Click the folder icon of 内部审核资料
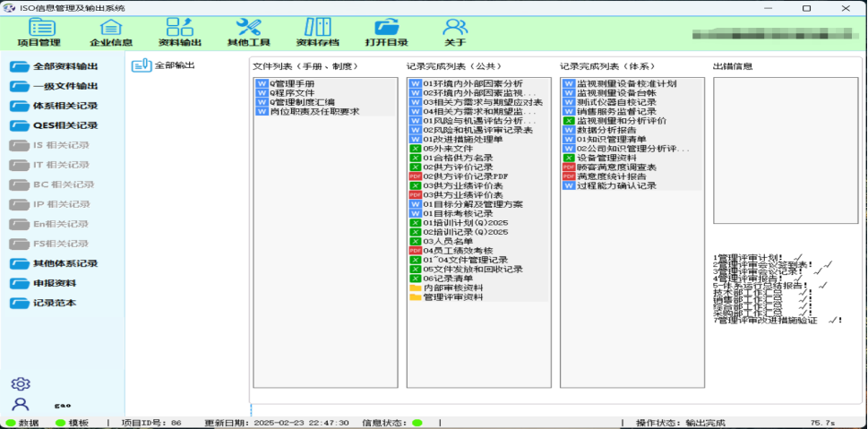The width and height of the screenshot is (868, 429). (415, 287)
